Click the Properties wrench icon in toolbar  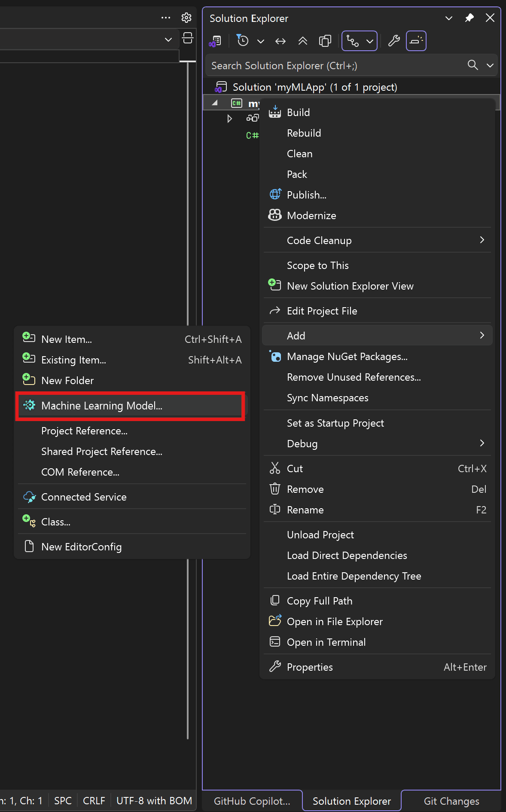[394, 41]
